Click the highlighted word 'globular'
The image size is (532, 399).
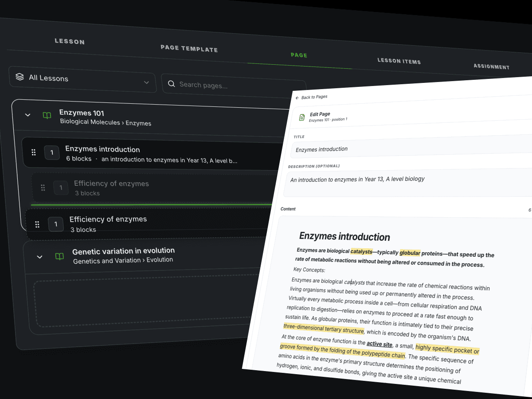pos(410,253)
